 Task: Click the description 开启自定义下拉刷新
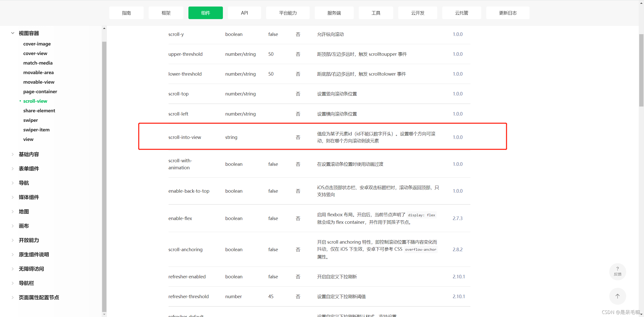pyautogui.click(x=337, y=277)
